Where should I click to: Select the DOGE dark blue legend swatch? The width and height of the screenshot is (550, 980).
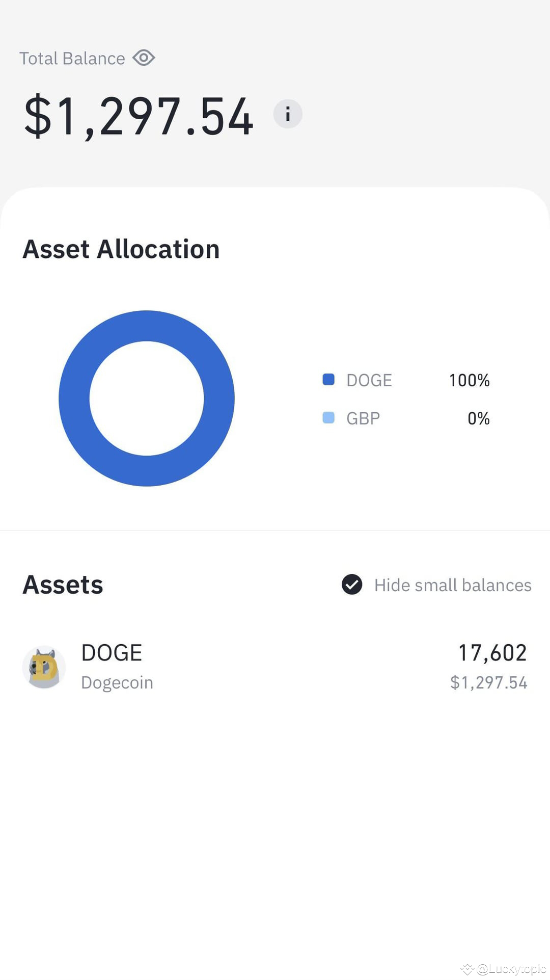pyautogui.click(x=328, y=380)
